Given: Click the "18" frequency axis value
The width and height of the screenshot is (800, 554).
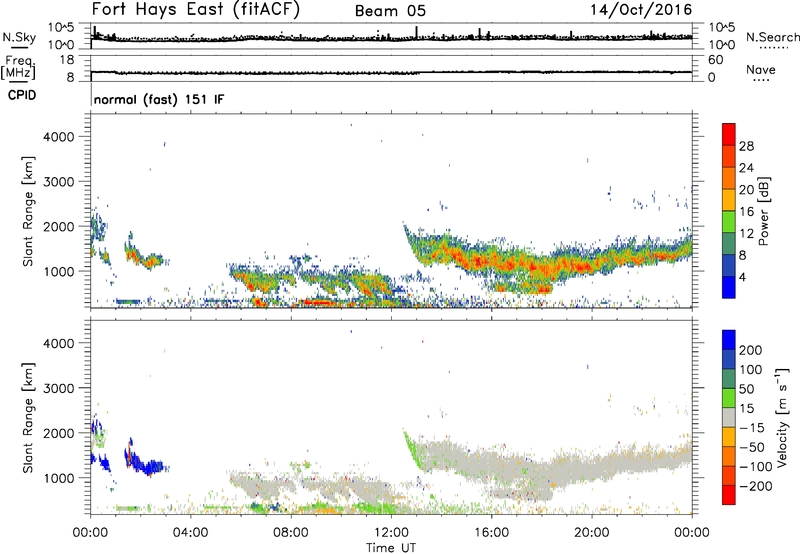Looking at the screenshot, I should [x=67, y=60].
